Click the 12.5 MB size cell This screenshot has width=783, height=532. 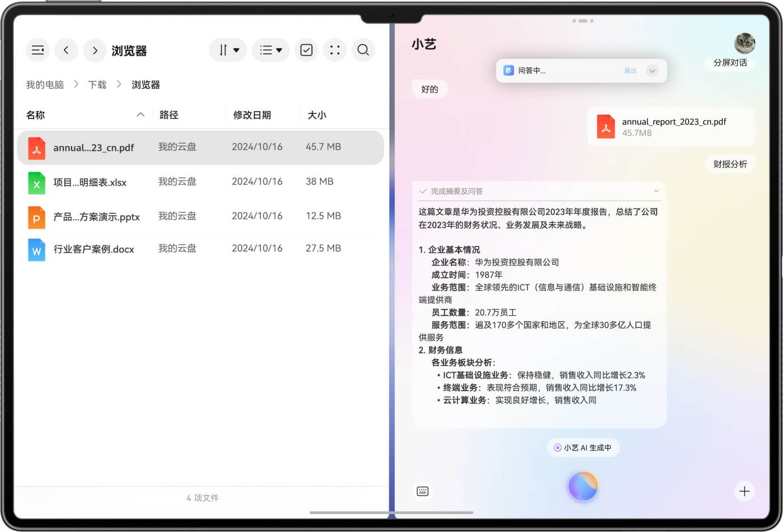[323, 216]
